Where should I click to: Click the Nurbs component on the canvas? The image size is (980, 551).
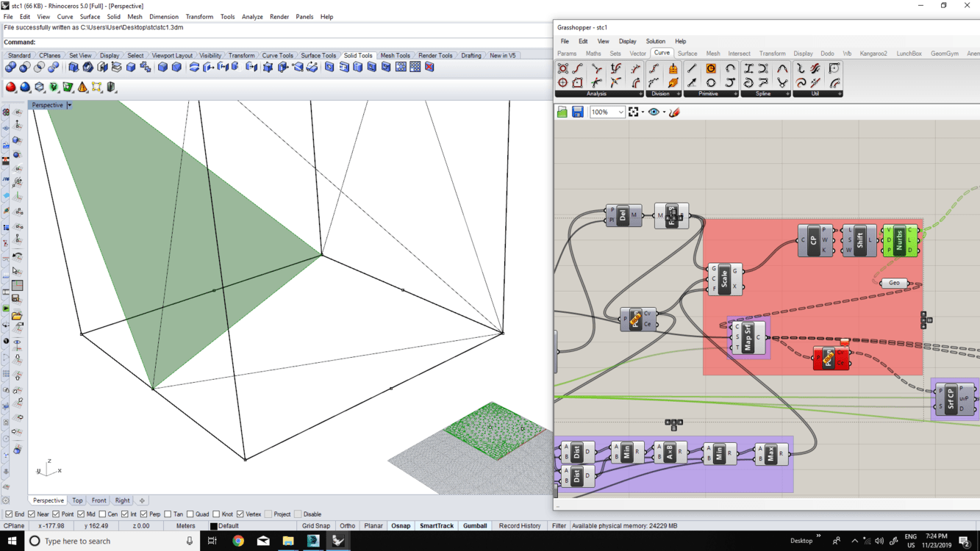(900, 240)
